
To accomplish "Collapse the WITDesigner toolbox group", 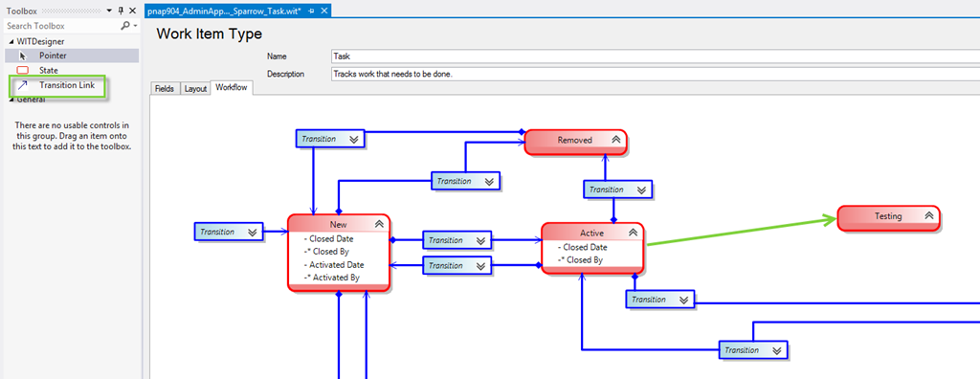I will [11, 41].
